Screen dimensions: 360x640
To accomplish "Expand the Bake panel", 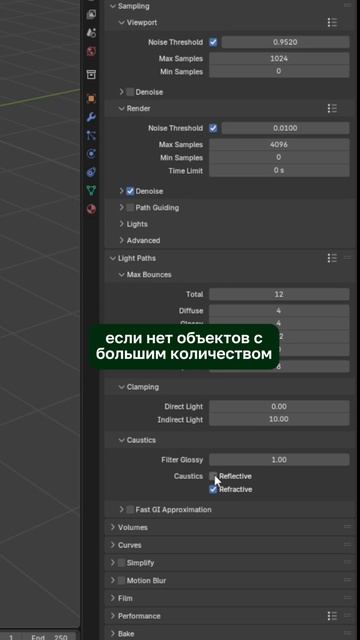I will (x=113, y=633).
